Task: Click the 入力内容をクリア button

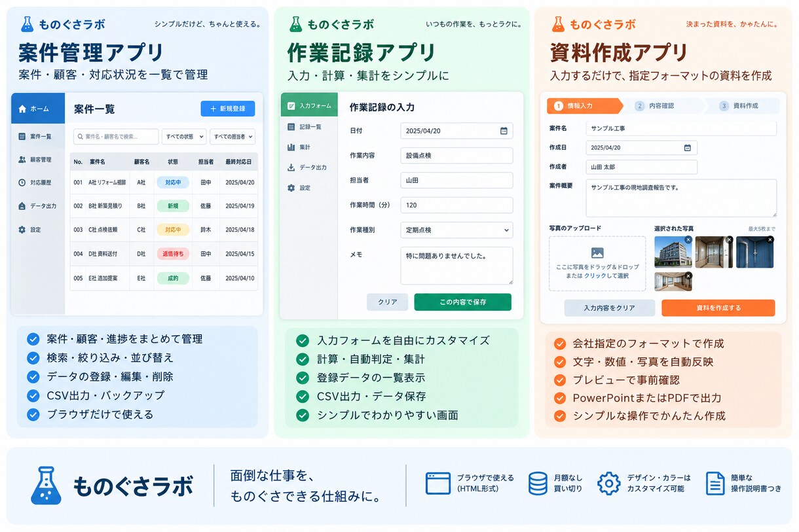Action: (x=610, y=308)
